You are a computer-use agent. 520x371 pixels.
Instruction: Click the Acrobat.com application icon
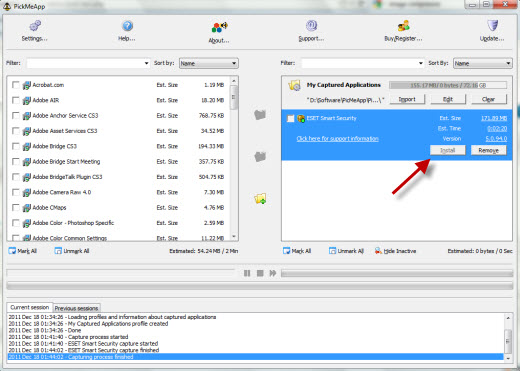27,85
